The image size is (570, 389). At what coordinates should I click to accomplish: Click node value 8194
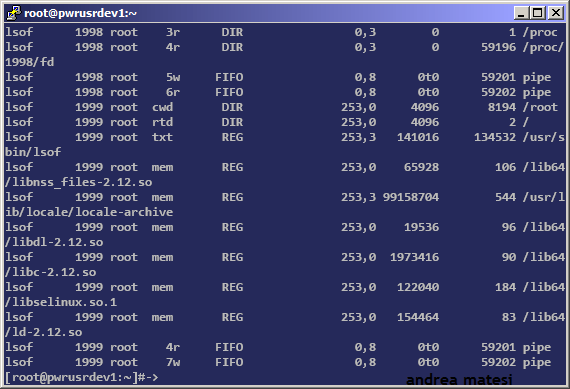click(x=502, y=107)
